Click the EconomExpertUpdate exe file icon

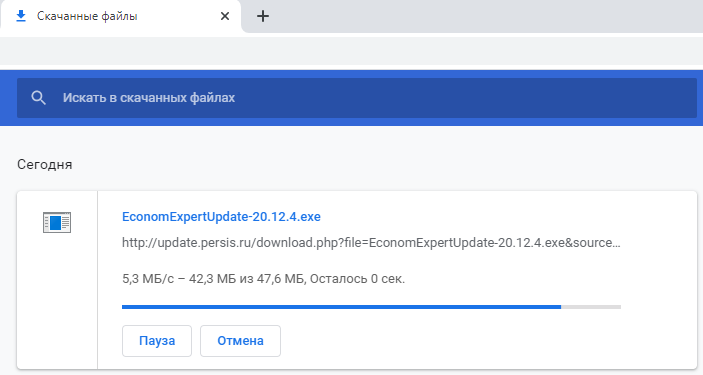point(57,222)
